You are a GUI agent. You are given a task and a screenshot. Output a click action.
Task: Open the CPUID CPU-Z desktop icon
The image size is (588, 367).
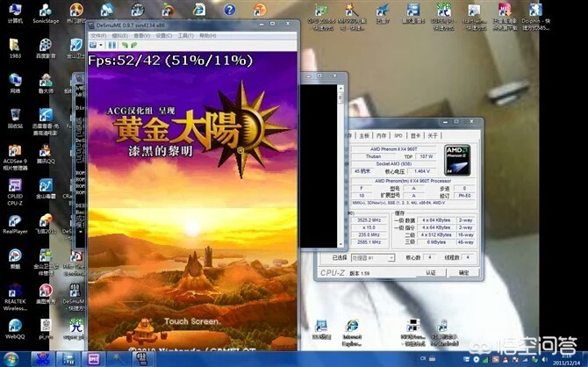15,192
